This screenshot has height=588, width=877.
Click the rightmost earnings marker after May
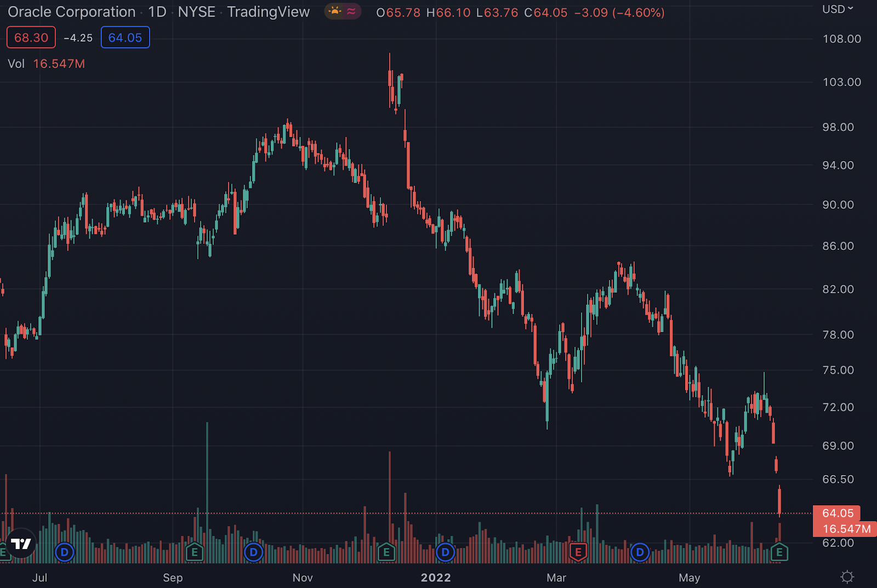pyautogui.click(x=779, y=552)
